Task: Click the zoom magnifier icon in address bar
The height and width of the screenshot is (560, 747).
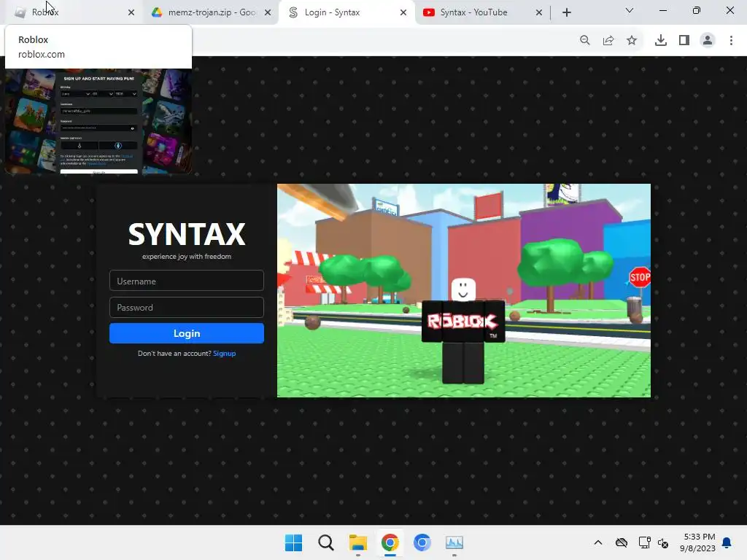Action: coord(585,41)
